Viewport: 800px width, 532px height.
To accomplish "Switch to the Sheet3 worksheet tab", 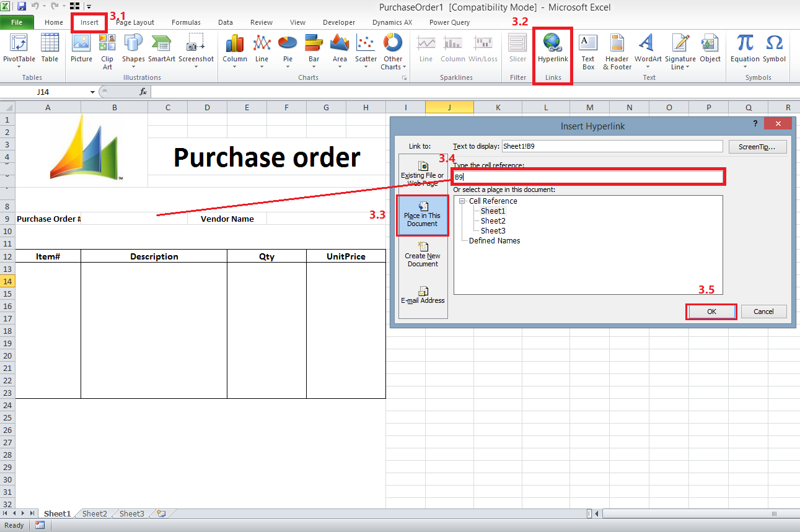I will pyautogui.click(x=132, y=513).
